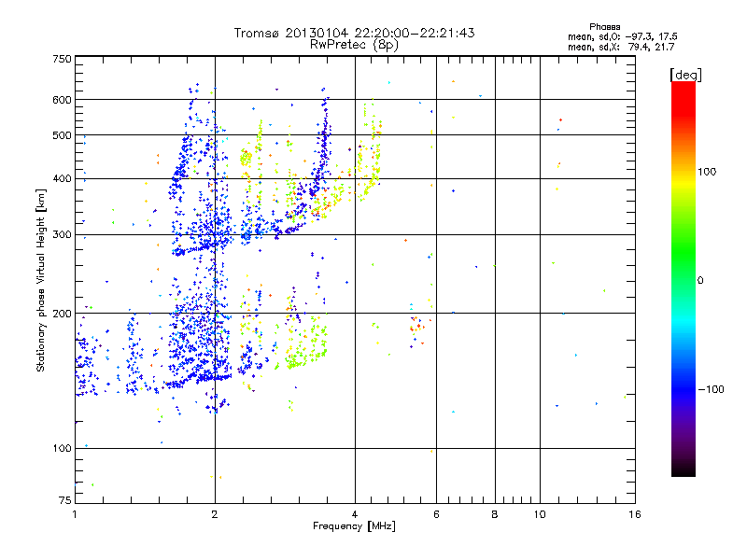
Task: Click the "Frequency [MHz]" x-axis label
Action: pyautogui.click(x=354, y=526)
